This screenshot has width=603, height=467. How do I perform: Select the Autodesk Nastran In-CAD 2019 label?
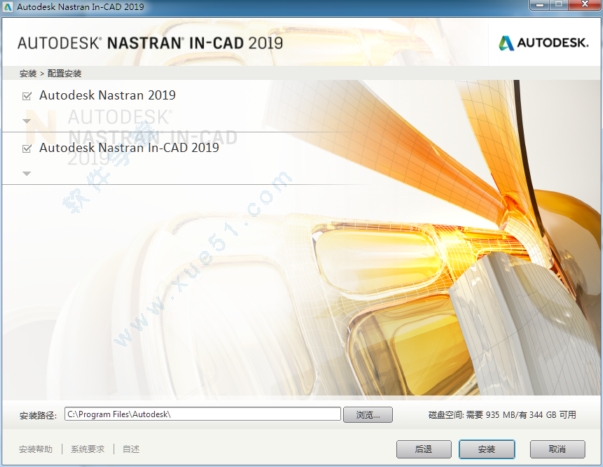coord(129,147)
